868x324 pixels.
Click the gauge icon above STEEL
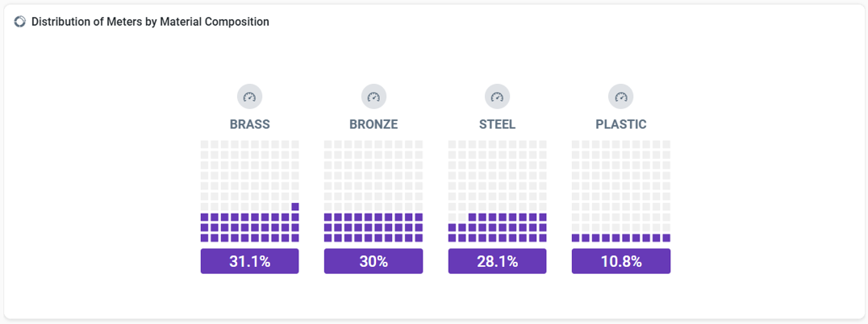[497, 98]
